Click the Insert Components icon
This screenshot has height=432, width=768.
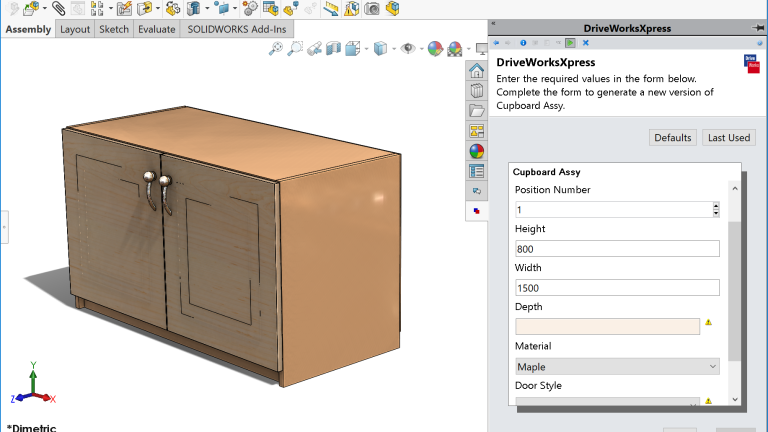pyautogui.click(x=31, y=8)
